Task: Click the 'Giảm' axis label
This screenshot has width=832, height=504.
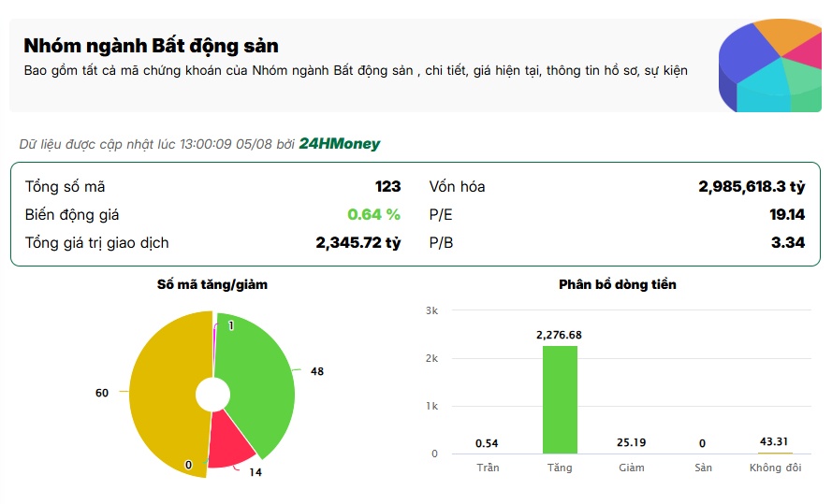Action: point(632,468)
